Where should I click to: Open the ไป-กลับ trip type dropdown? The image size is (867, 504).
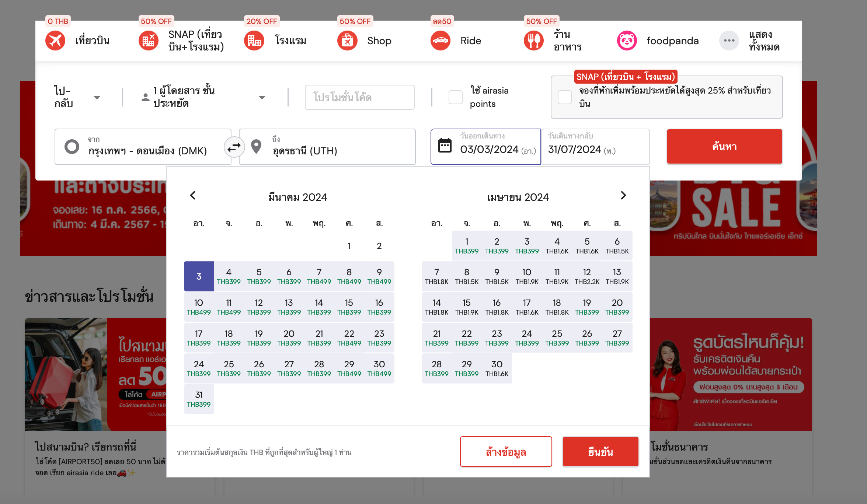(x=97, y=97)
